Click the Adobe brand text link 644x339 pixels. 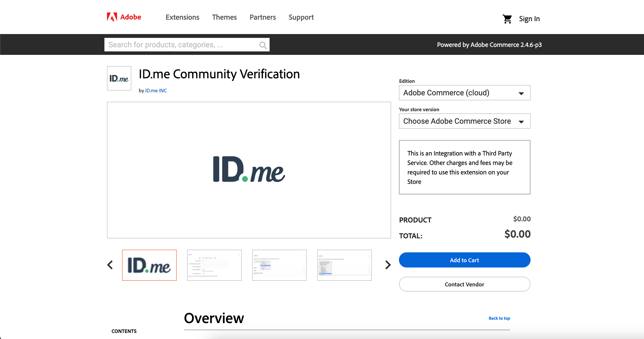[x=130, y=17]
